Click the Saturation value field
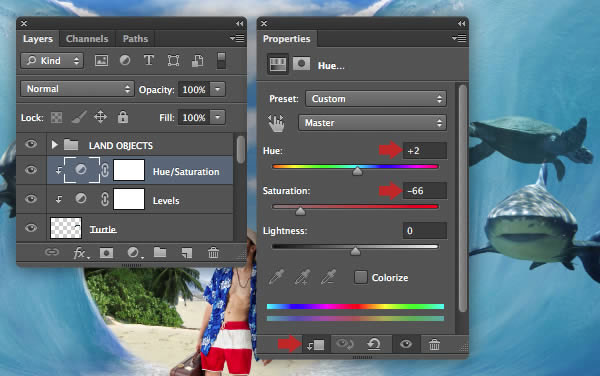 pyautogui.click(x=424, y=190)
